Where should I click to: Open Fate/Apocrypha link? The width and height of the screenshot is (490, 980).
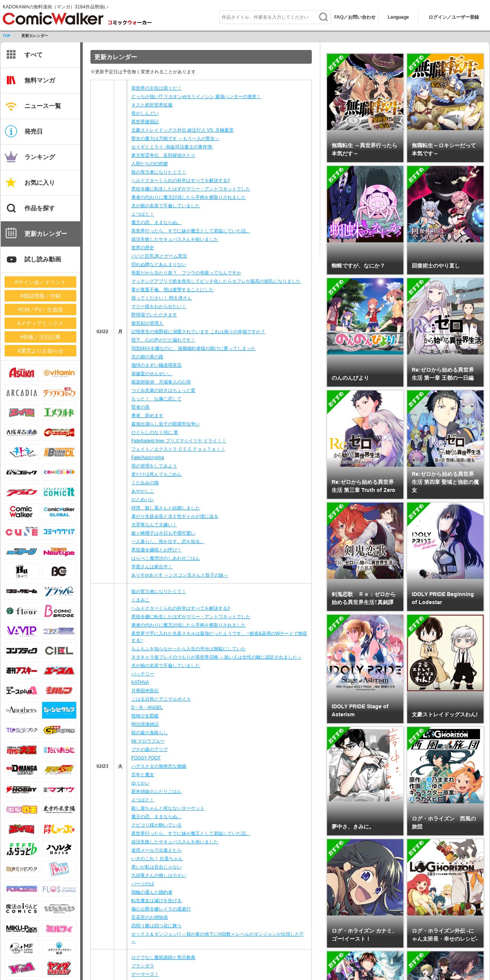point(148,458)
